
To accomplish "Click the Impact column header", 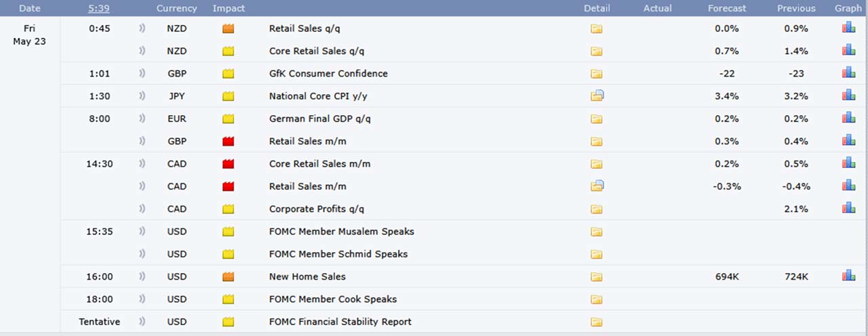I will point(229,8).
